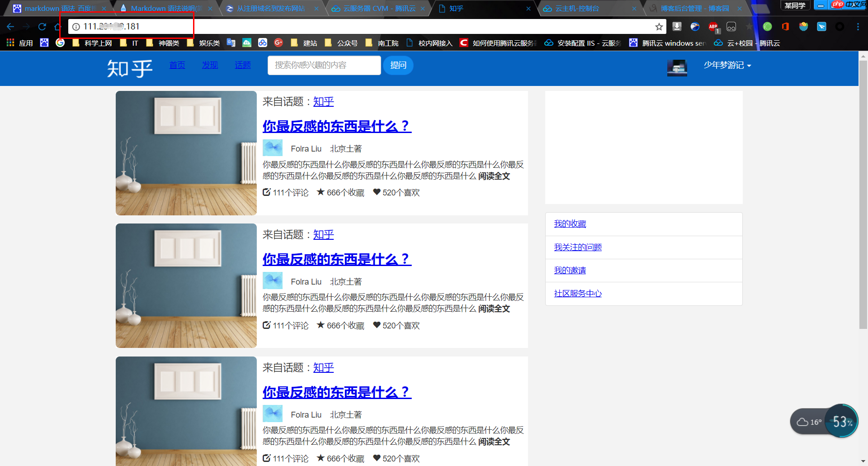
Task: Expand the Chrome menu with three dots
Action: 859,27
